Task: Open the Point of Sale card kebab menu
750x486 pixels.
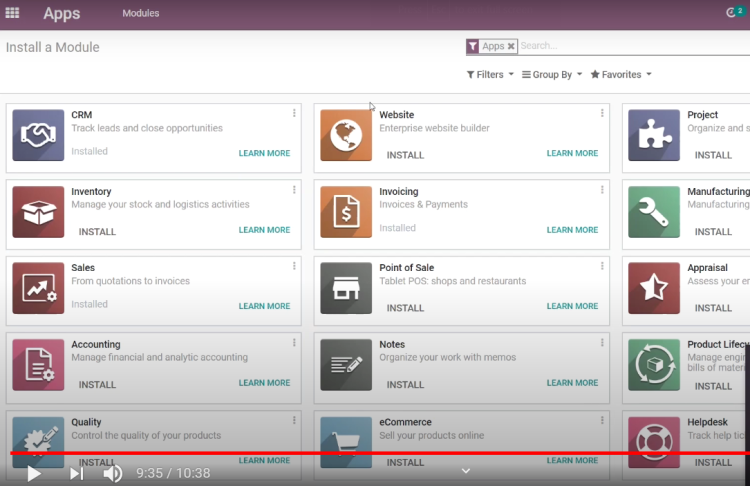Action: pyautogui.click(x=602, y=266)
